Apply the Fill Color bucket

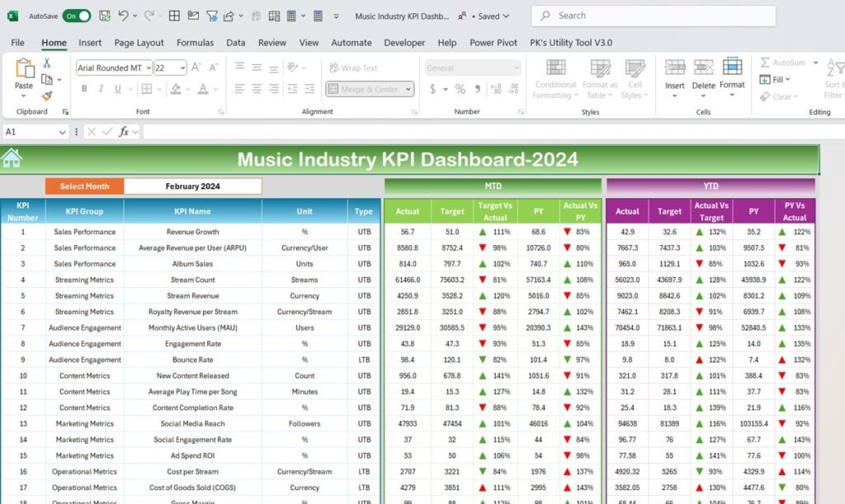pos(176,89)
